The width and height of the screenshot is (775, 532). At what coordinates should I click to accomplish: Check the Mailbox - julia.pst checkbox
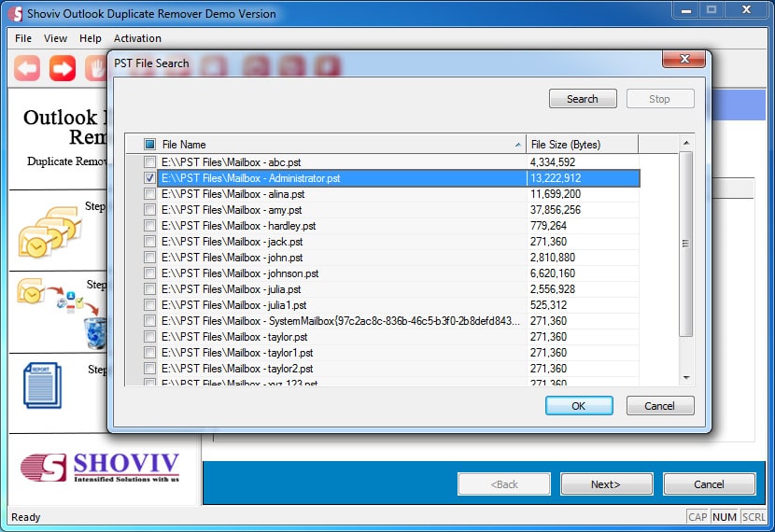(x=149, y=289)
